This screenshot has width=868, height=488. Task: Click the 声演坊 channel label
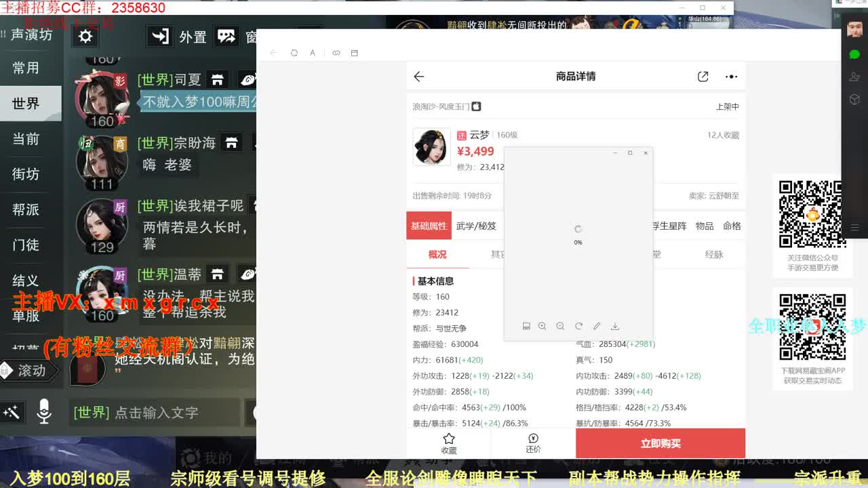31,35
